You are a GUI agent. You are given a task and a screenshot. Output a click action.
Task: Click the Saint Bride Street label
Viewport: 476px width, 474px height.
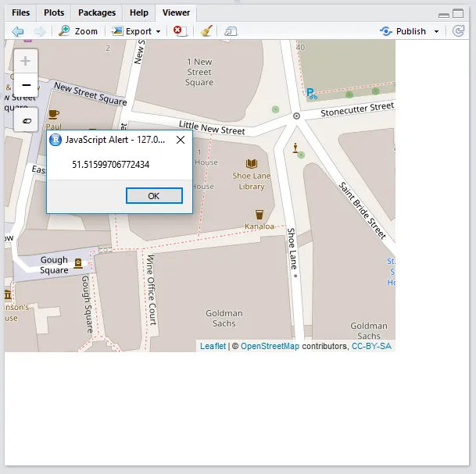(362, 211)
